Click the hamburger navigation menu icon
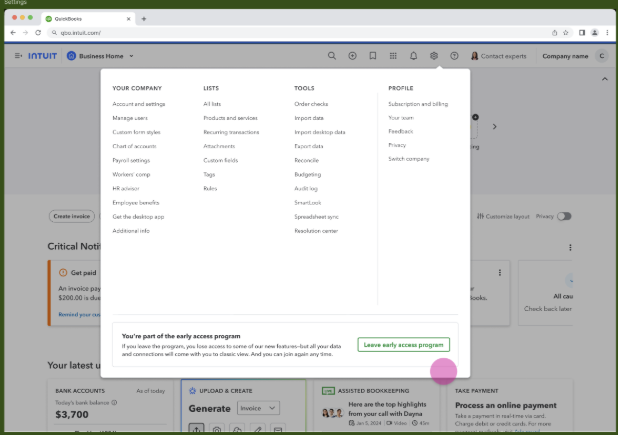This screenshot has width=618, height=435. (19, 56)
